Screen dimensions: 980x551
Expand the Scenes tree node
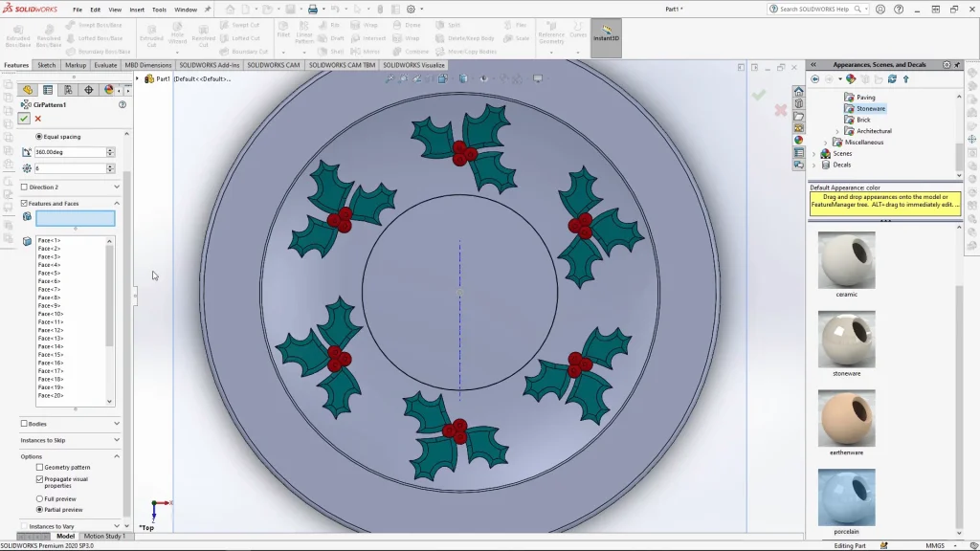(814, 153)
